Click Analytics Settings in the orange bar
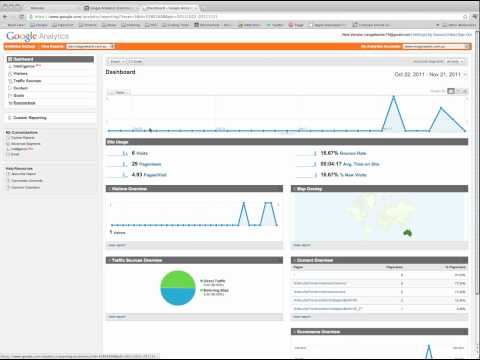Screen dimensions: 480x360 point(20,46)
